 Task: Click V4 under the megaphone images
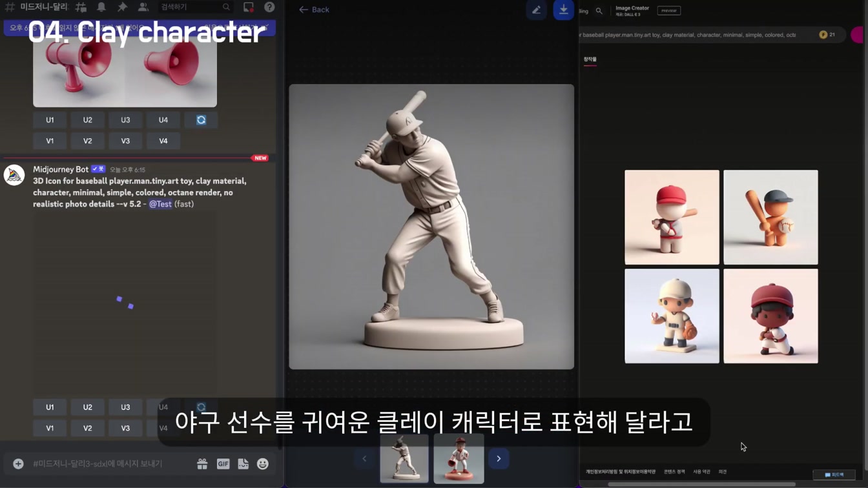[163, 141]
